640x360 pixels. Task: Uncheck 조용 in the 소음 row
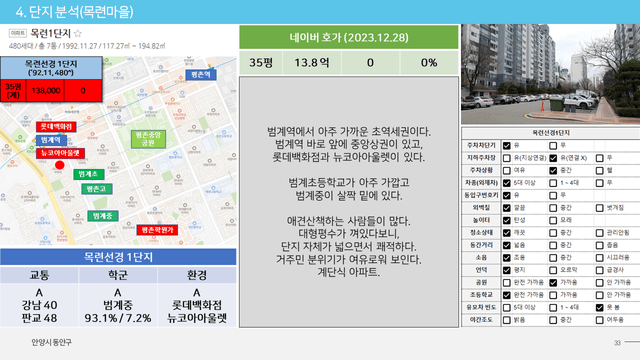pyautogui.click(x=507, y=258)
